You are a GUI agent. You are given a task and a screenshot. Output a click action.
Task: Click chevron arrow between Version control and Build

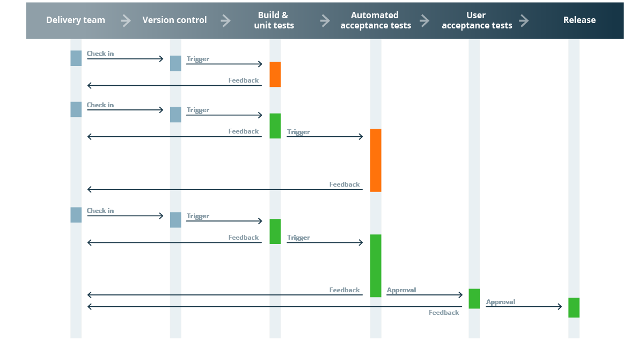(x=225, y=21)
